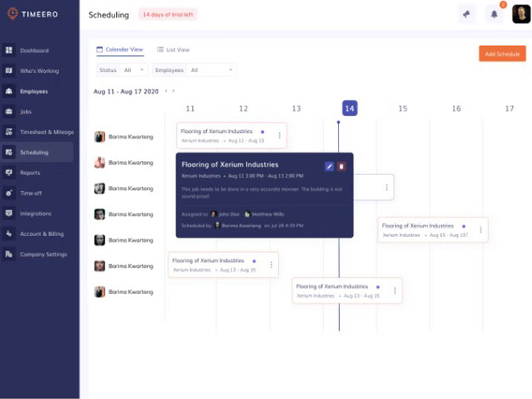The width and height of the screenshot is (532, 399).
Task: Open the Account & Billing icon
Action: click(x=9, y=233)
